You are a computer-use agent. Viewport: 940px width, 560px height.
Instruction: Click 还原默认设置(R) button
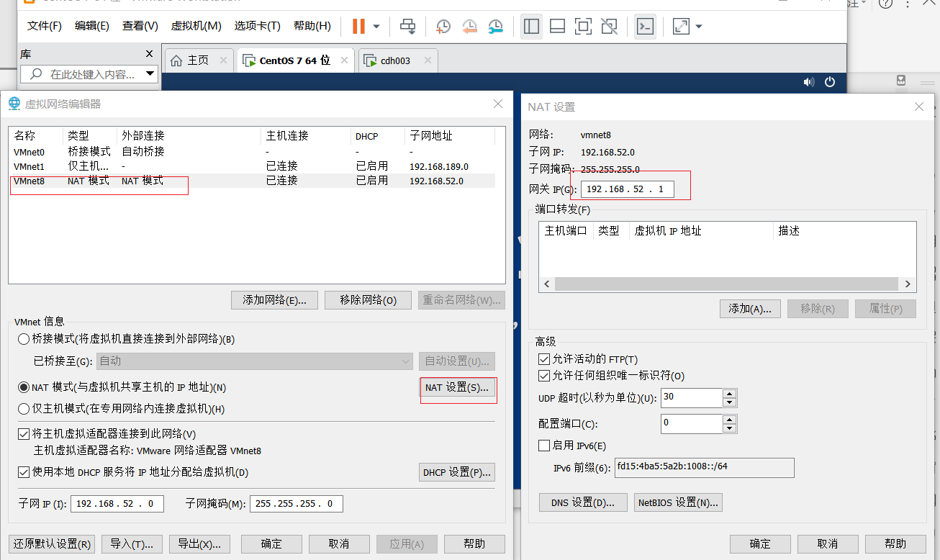pos(52,544)
